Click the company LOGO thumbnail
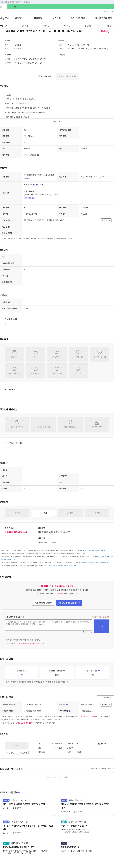This screenshot has width=114, height=868. click(x=17, y=746)
